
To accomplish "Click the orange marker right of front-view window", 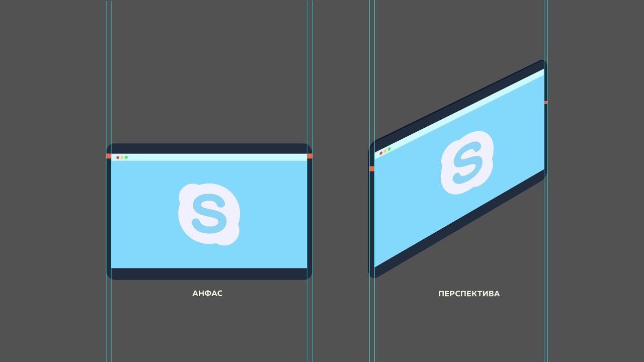I will click(x=310, y=156).
